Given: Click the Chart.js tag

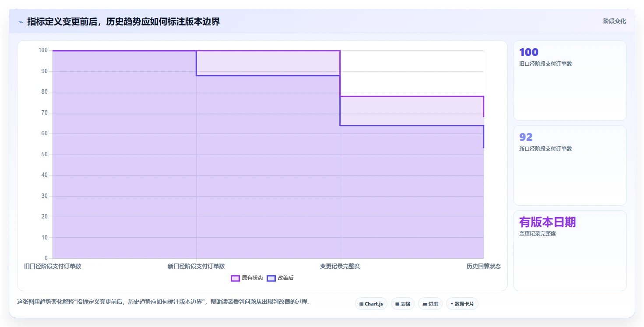Looking at the screenshot, I should tap(371, 304).
